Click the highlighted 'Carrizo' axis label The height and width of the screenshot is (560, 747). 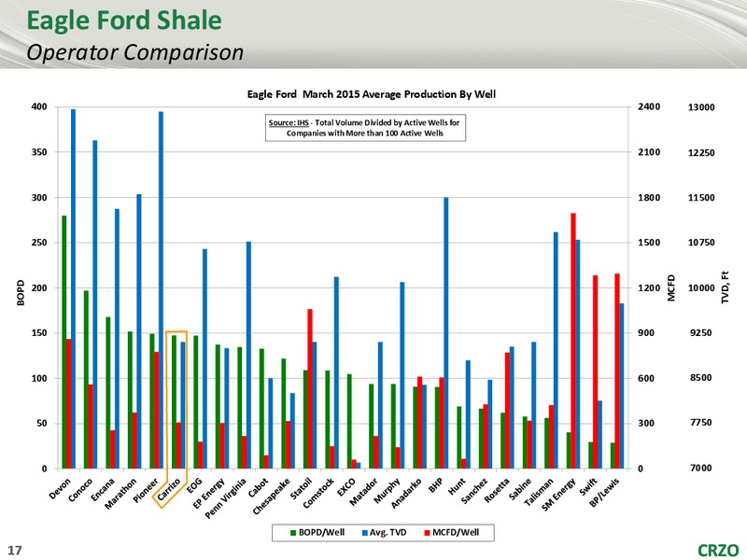coord(169,489)
